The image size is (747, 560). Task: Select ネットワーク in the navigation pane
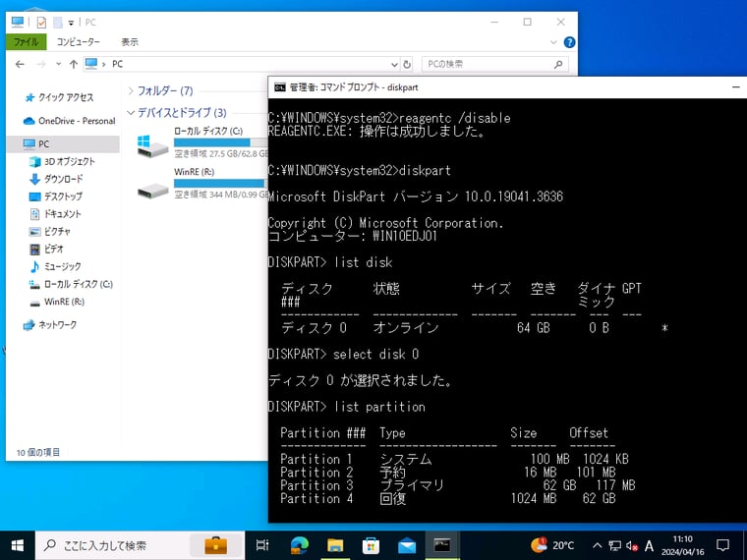click(x=50, y=325)
